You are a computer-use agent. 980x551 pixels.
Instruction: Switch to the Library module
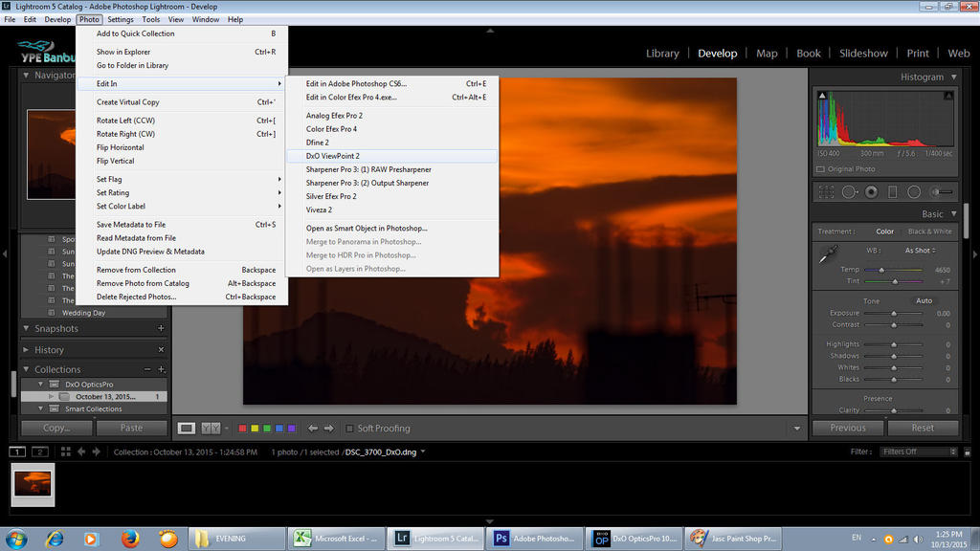pos(662,54)
